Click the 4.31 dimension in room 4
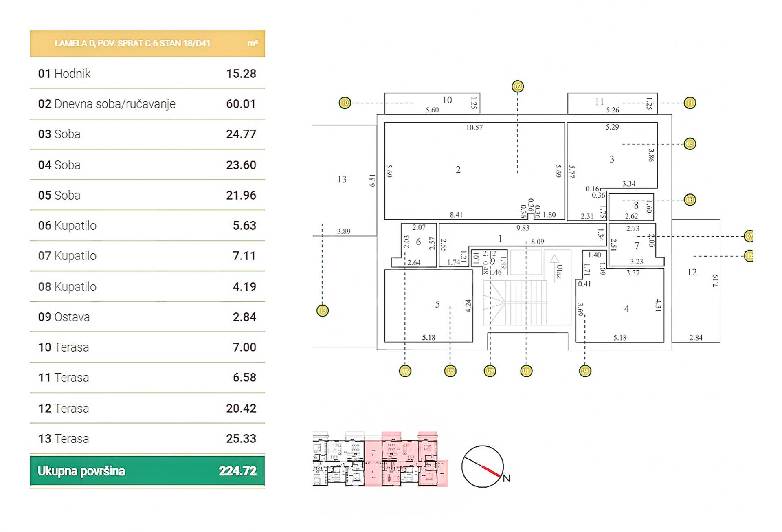 click(658, 306)
